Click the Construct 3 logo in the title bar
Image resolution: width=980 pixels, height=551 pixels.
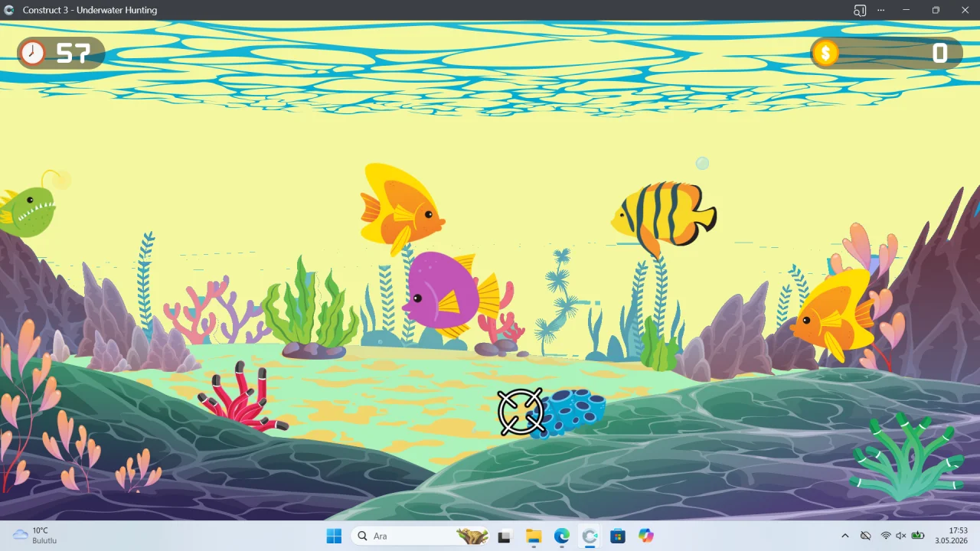(9, 10)
